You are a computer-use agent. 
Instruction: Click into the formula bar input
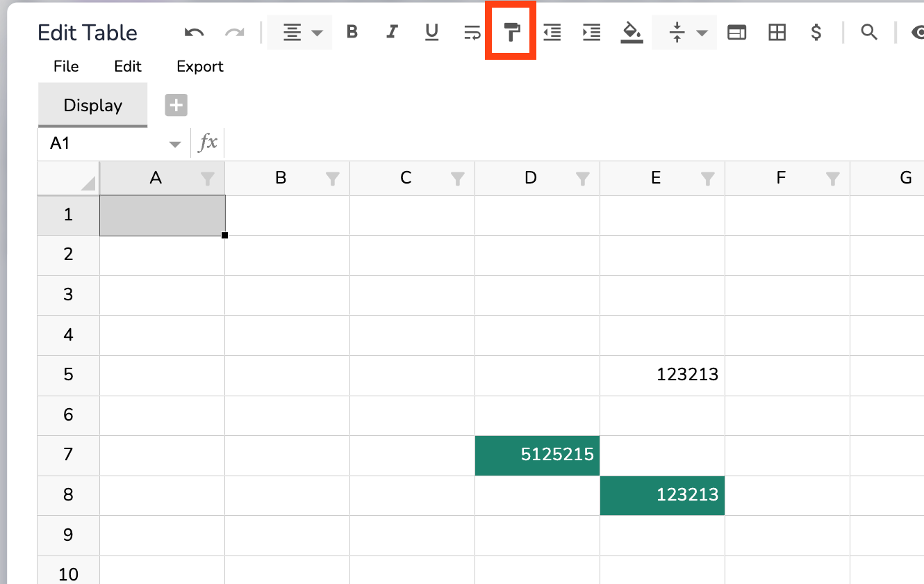pos(574,143)
